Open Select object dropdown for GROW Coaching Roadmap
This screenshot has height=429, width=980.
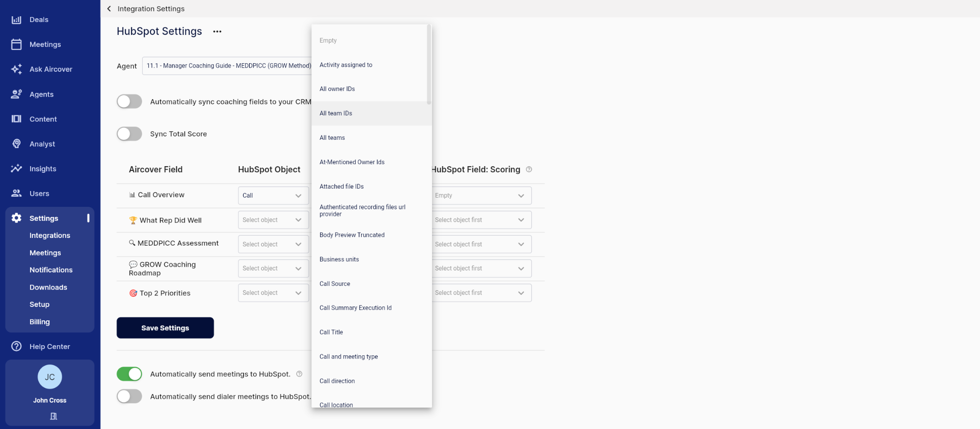tap(273, 269)
